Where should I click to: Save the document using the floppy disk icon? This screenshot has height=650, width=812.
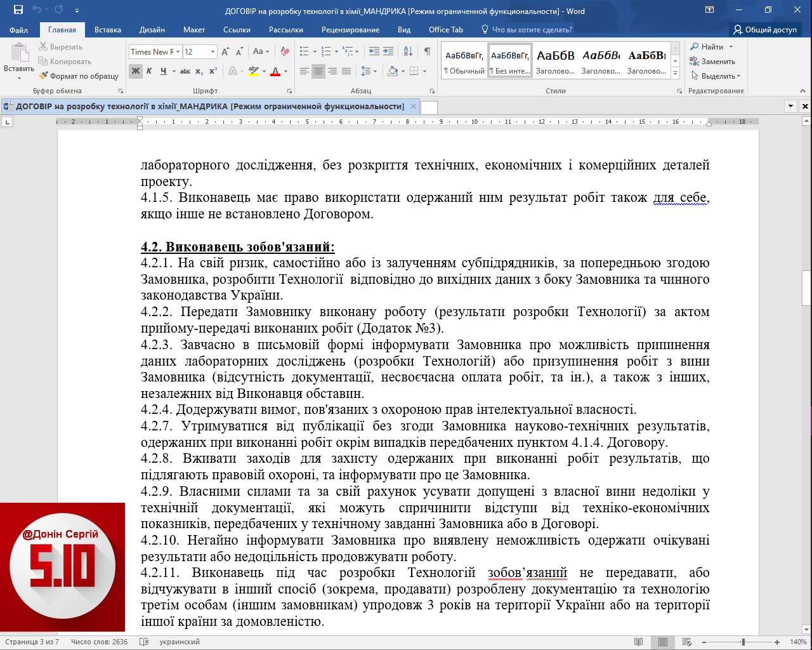pos(18,10)
